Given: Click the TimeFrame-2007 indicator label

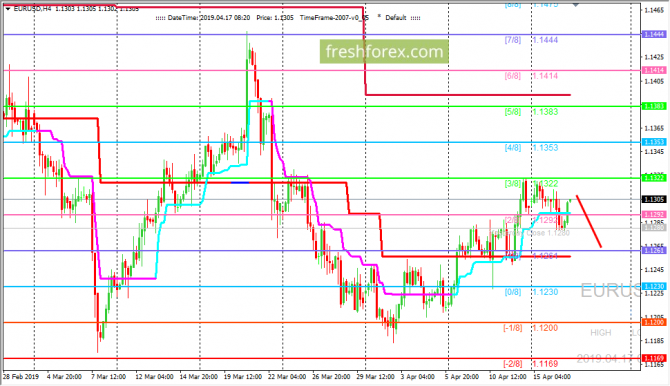Looking at the screenshot, I should pyautogui.click(x=334, y=18).
